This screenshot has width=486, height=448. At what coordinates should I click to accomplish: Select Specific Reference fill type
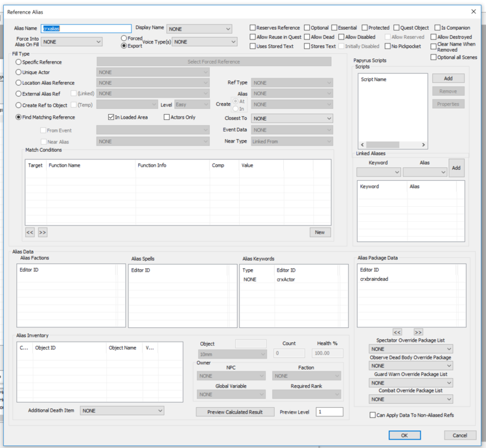click(x=19, y=62)
